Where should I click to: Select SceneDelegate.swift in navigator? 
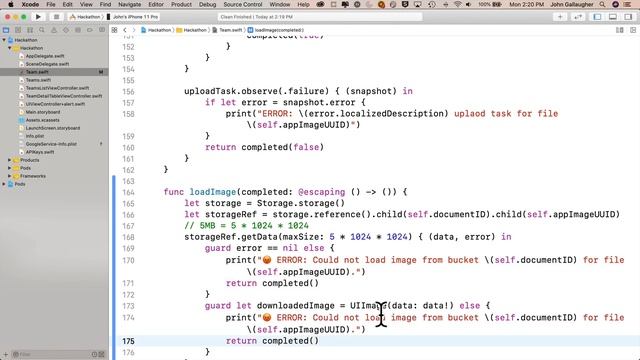[x=47, y=64]
